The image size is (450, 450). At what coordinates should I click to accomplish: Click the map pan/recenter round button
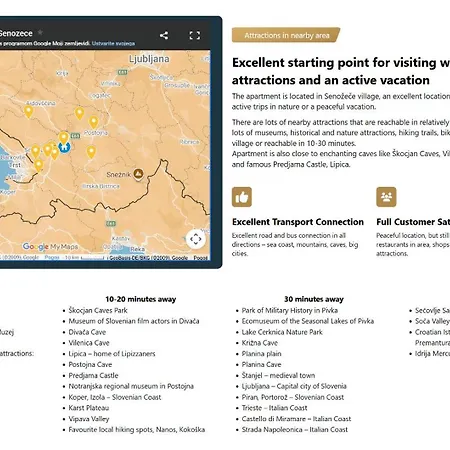click(196, 239)
